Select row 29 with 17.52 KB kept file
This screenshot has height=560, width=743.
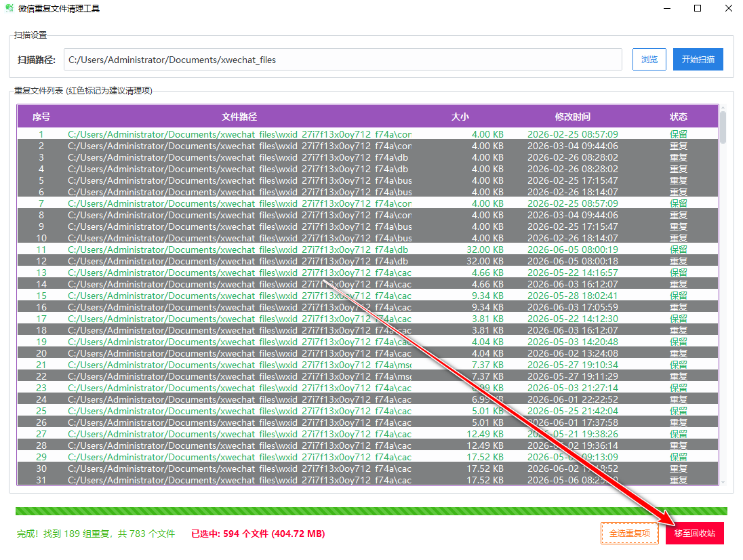(x=367, y=457)
